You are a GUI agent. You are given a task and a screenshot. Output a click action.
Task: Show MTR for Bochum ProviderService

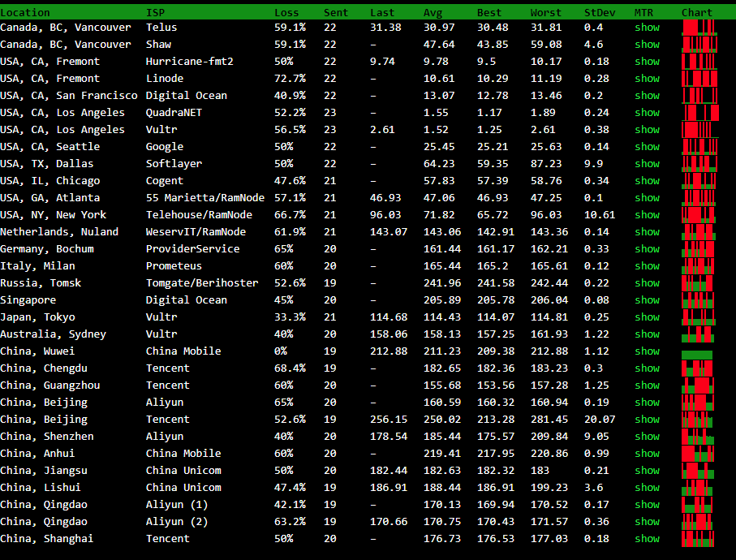click(x=647, y=249)
